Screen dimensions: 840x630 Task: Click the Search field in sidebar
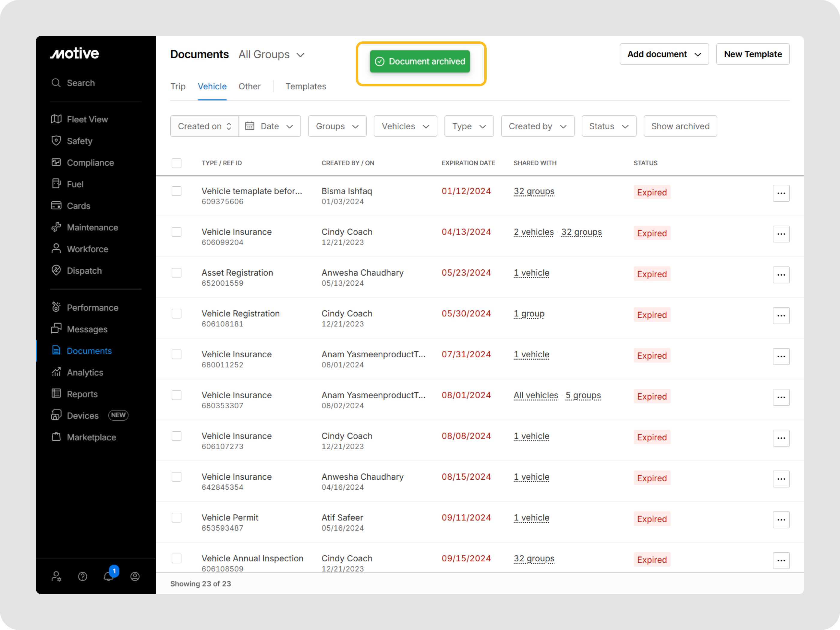point(80,83)
